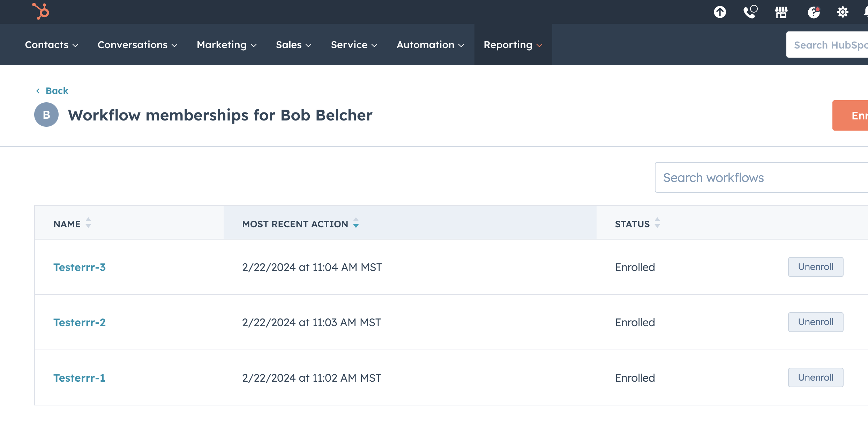Switch to the Reporting menu
Viewport: 868px width, 440px height.
[x=512, y=45]
